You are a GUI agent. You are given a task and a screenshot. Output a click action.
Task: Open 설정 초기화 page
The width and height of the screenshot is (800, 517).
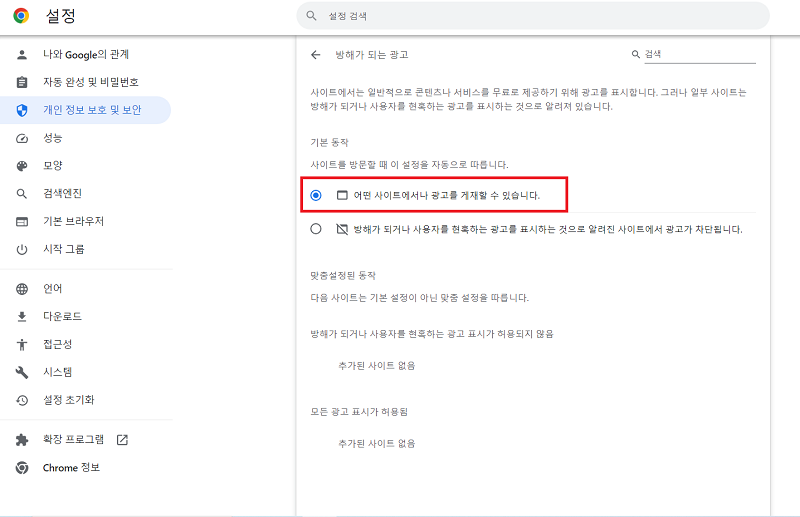click(x=68, y=400)
